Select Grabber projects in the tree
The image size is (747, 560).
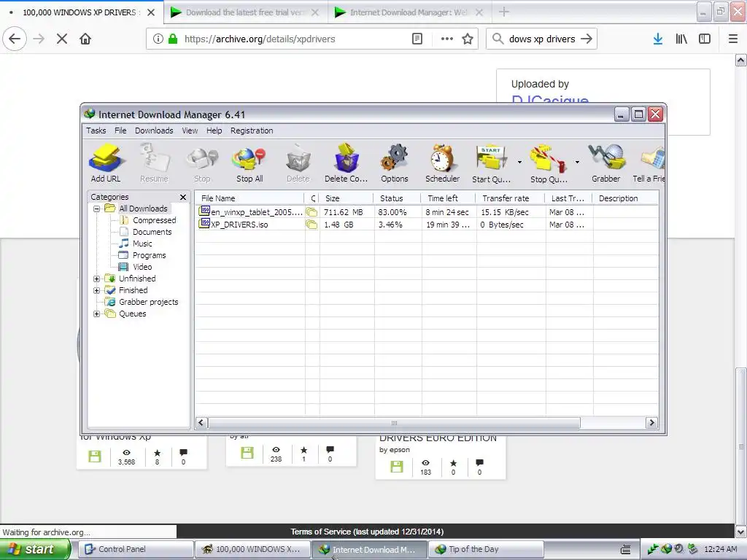[x=148, y=302]
